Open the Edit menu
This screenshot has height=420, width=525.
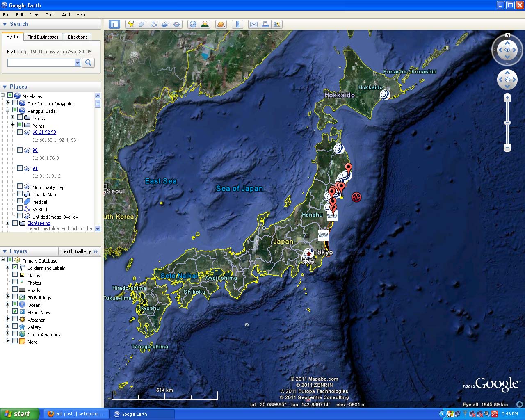(20, 15)
